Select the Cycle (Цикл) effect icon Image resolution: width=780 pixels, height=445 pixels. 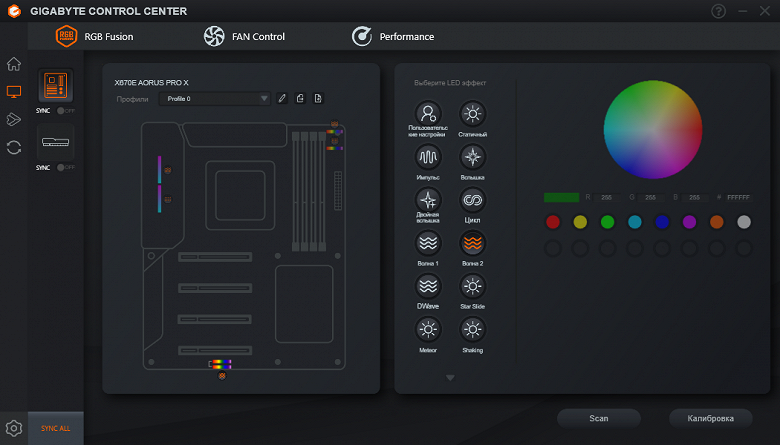pos(472,200)
